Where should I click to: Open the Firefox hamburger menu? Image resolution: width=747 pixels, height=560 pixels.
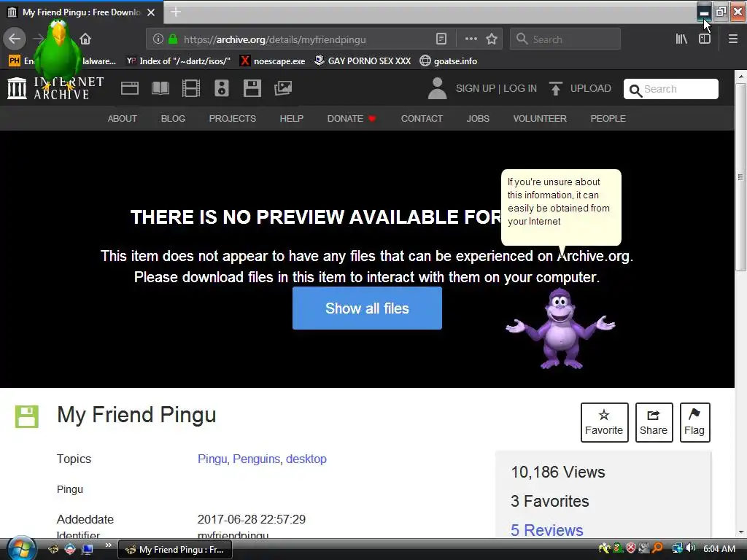pyautogui.click(x=733, y=39)
